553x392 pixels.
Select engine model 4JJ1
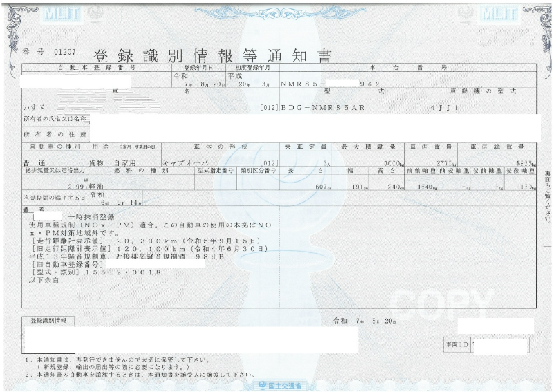click(444, 108)
